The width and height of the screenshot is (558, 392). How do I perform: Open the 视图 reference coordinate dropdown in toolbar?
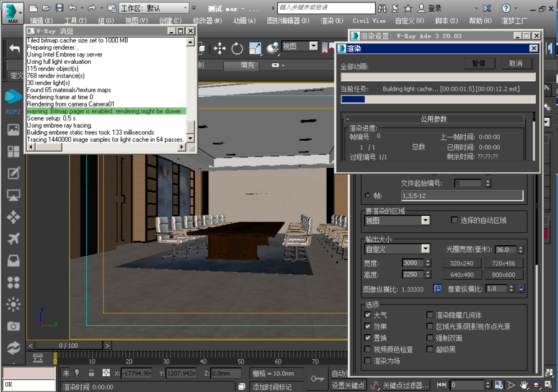(x=299, y=46)
